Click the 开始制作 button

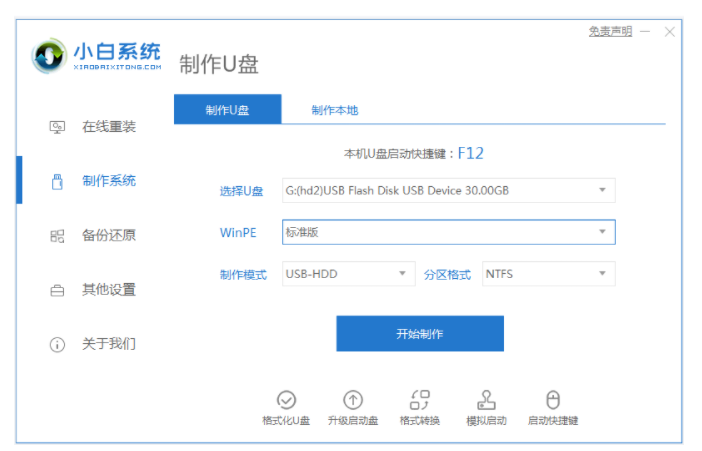click(x=420, y=334)
